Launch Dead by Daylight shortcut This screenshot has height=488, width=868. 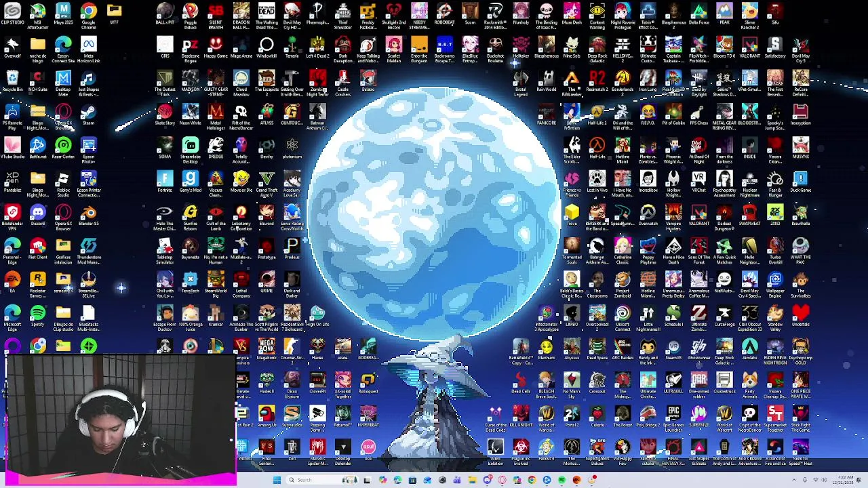tap(699, 83)
